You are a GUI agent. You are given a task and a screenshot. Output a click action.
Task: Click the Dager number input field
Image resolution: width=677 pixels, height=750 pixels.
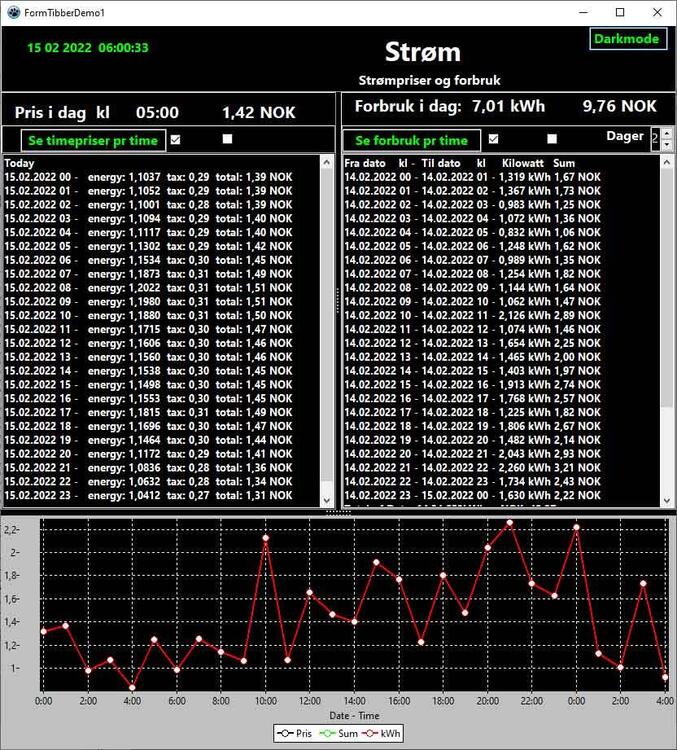tap(655, 139)
